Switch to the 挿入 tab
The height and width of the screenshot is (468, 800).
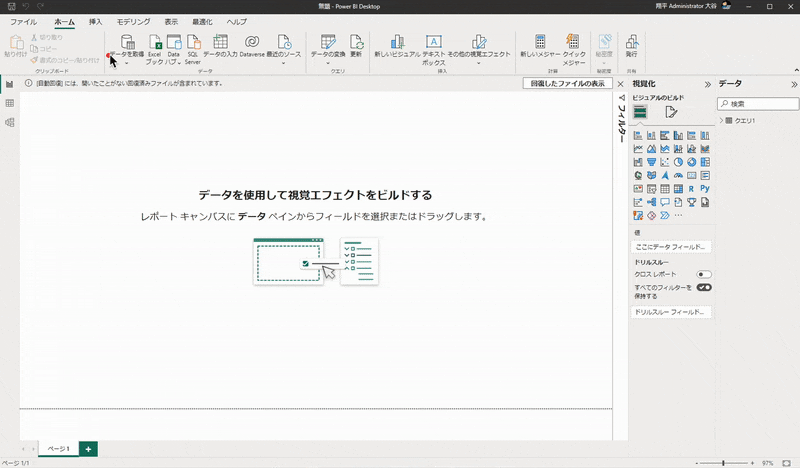click(95, 22)
